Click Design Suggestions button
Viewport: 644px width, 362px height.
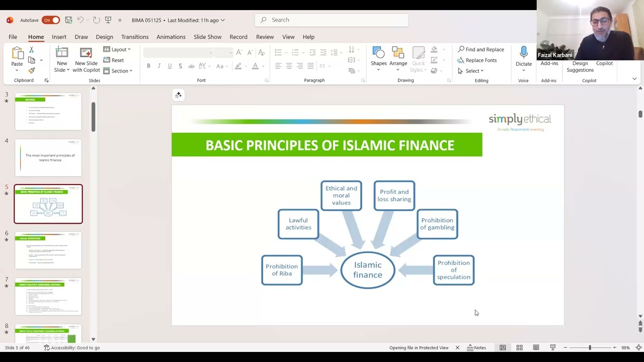click(x=580, y=66)
